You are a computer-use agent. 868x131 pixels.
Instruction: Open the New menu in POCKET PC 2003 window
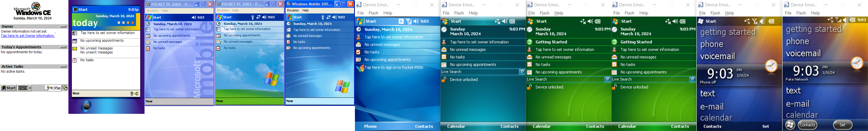(219, 101)
